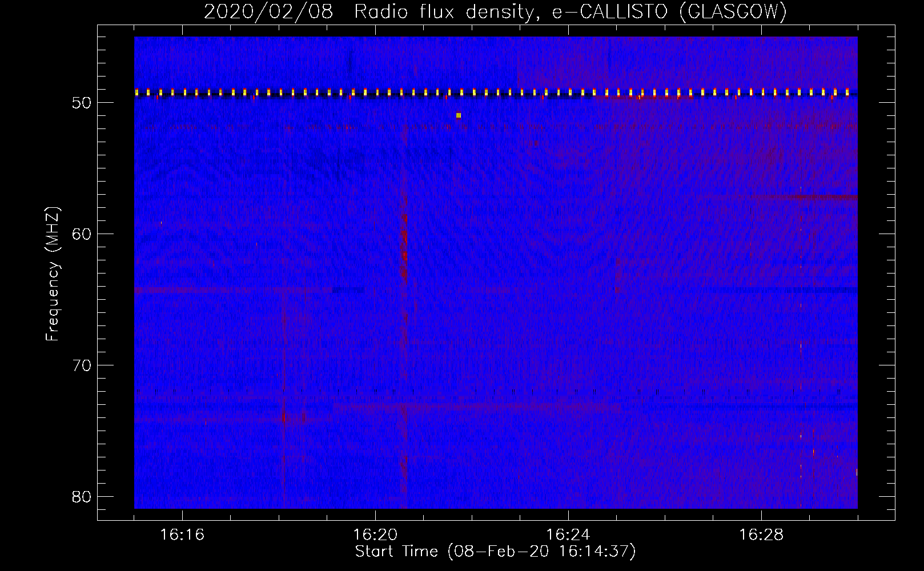The width and height of the screenshot is (924, 571).
Task: Click the 60 frequency tick label
Action: 82,234
